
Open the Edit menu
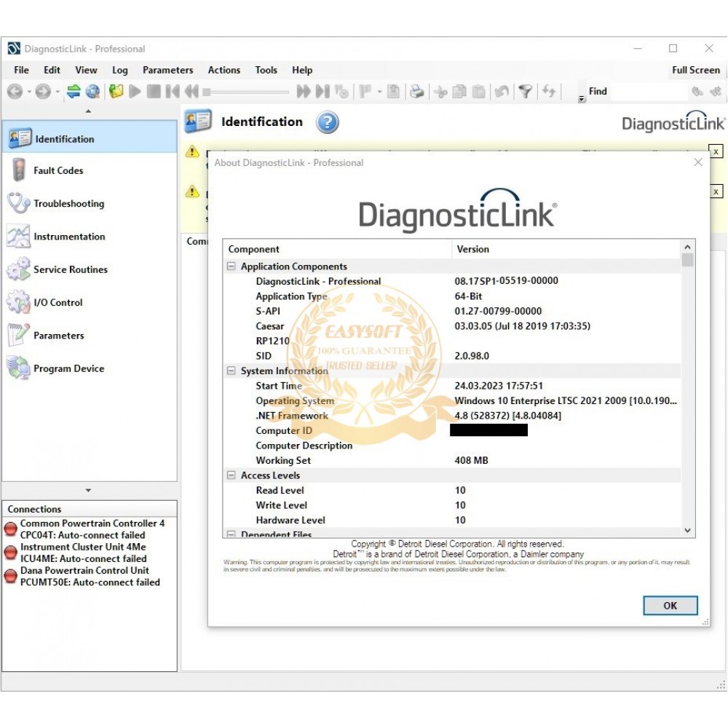(x=52, y=70)
